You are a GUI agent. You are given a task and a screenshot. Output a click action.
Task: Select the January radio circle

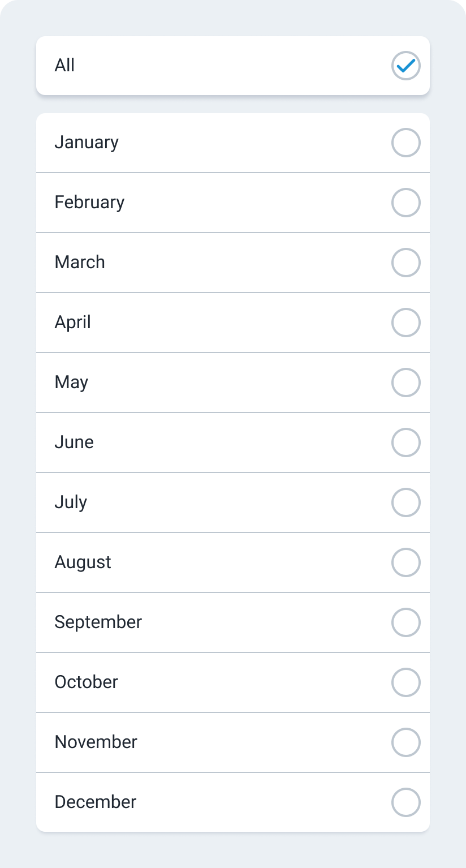coord(405,143)
